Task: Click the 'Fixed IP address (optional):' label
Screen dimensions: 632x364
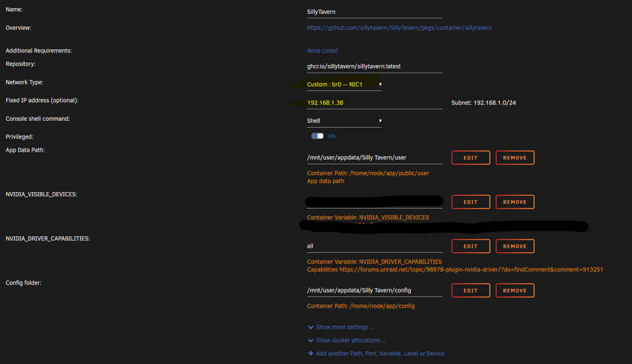Action: [x=42, y=100]
